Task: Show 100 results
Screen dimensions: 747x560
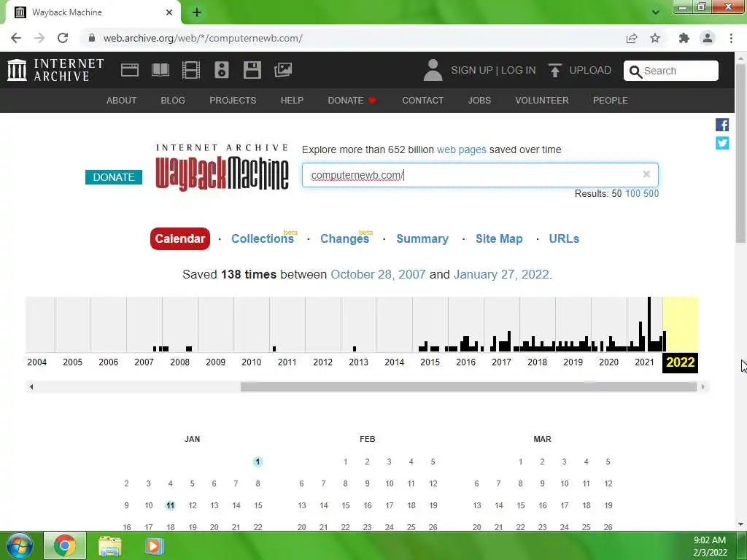Action: click(632, 193)
